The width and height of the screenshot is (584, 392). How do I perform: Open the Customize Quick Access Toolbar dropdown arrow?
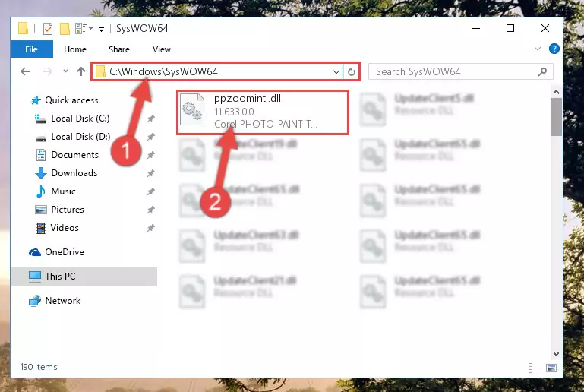click(101, 30)
